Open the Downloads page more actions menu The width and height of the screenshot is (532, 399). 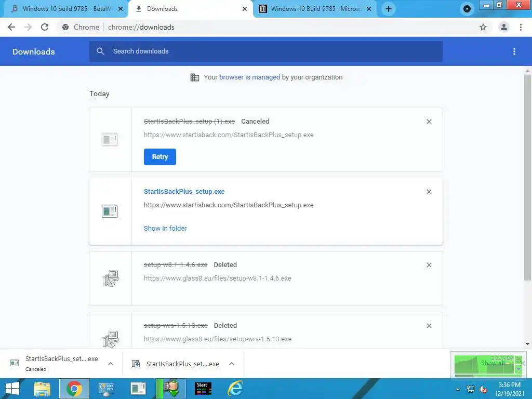click(x=514, y=51)
